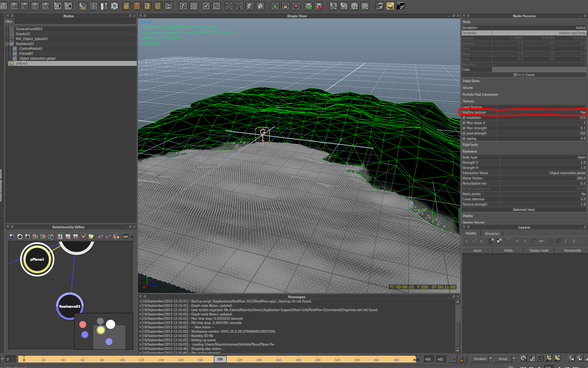Switch to the Visibility tab in Layers
588x368 pixels.
pos(471,234)
